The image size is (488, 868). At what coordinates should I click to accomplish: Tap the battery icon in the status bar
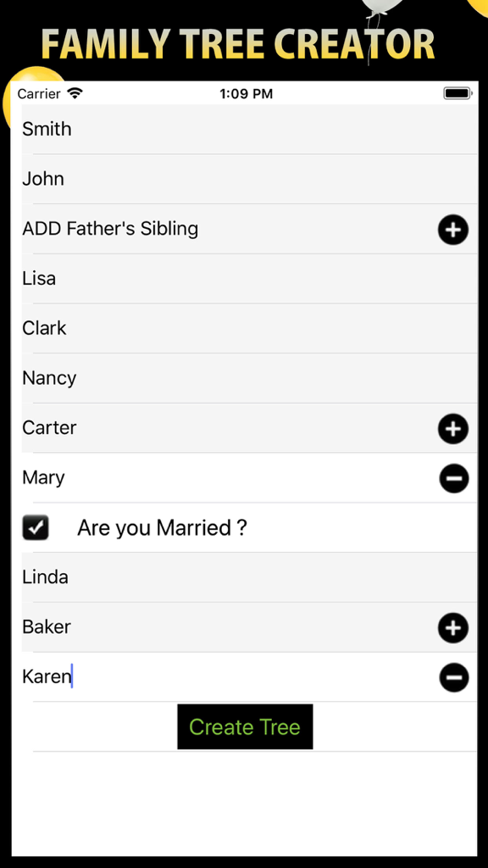coord(458,93)
